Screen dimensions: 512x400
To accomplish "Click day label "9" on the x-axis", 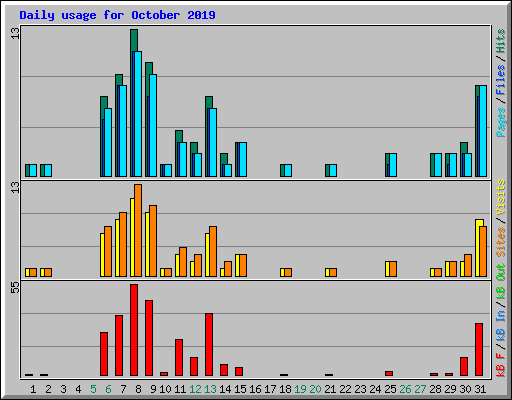I will 153,389.
